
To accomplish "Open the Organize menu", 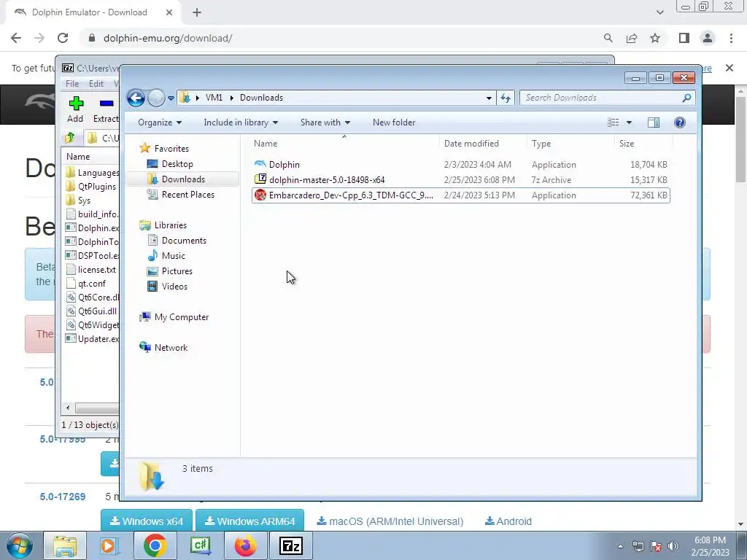I will 160,122.
